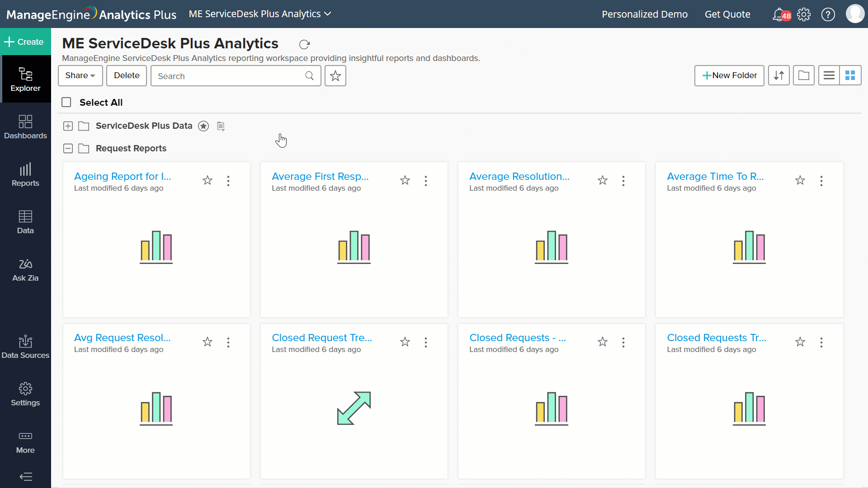The width and height of the screenshot is (868, 488).
Task: Open the ME ServiceDesk Plus Analytics workspace switcher
Action: click(260, 14)
